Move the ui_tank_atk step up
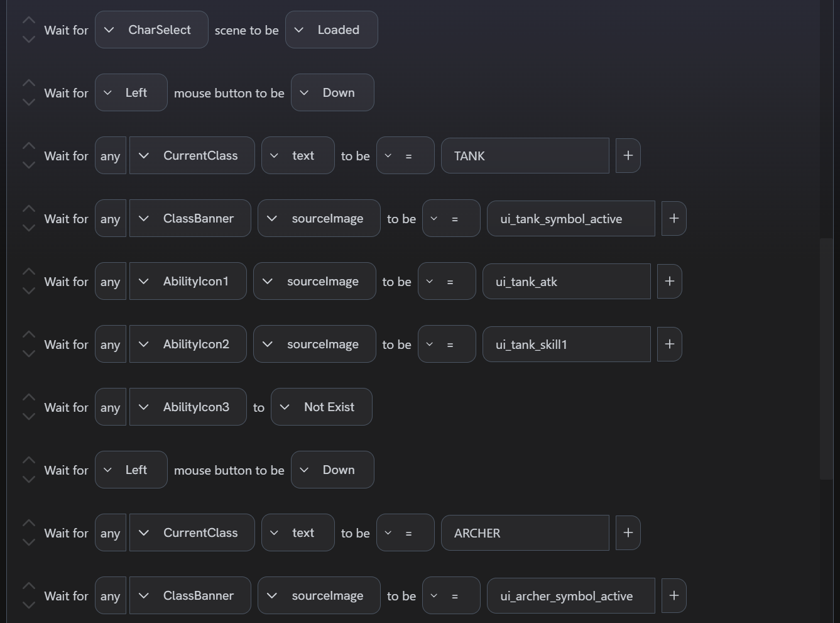 28,272
